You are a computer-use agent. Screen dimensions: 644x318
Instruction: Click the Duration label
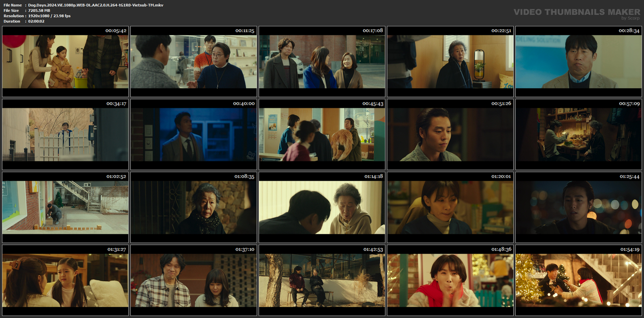12,22
